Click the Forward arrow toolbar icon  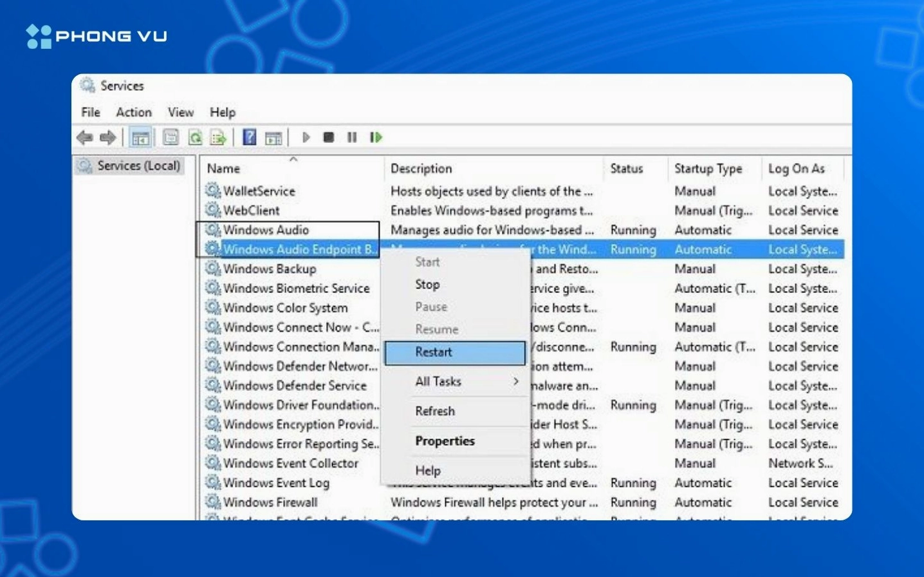pos(108,137)
